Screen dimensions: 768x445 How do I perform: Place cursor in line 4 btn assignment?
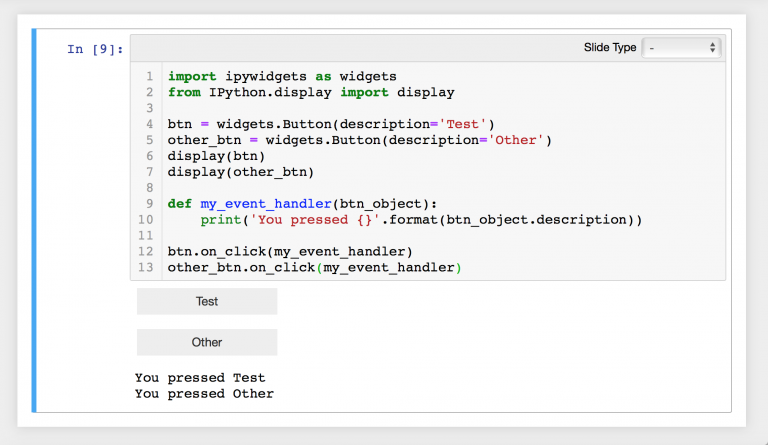[331, 124]
